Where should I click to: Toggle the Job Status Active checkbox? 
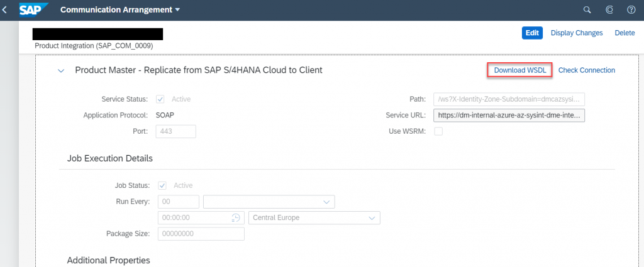[x=162, y=185]
